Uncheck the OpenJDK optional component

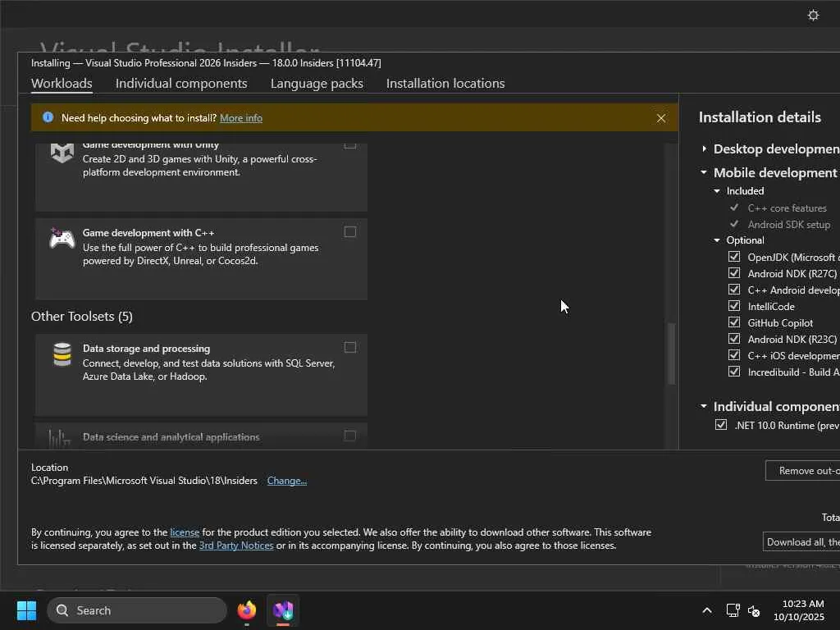[734, 257]
